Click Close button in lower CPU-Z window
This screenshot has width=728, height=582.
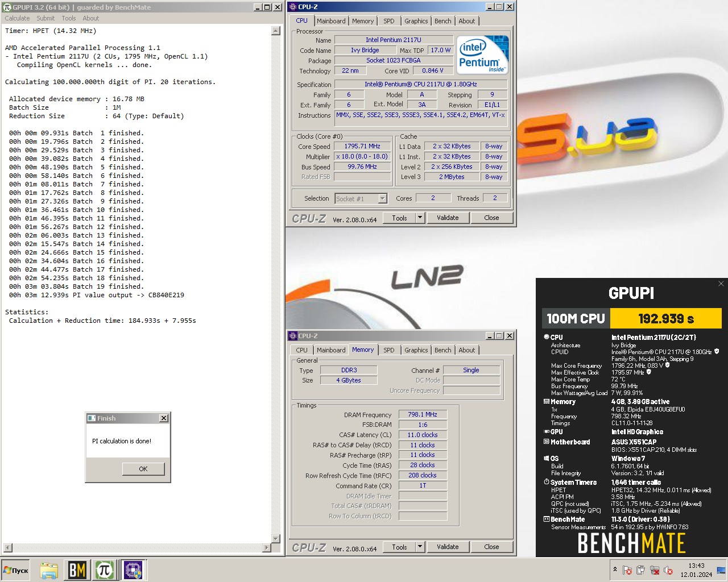(x=492, y=547)
